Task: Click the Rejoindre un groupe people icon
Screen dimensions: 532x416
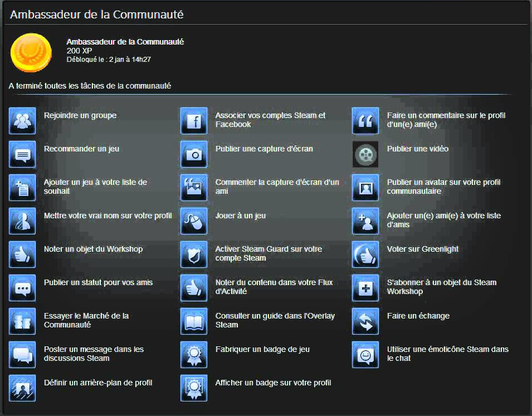Action: point(22,121)
